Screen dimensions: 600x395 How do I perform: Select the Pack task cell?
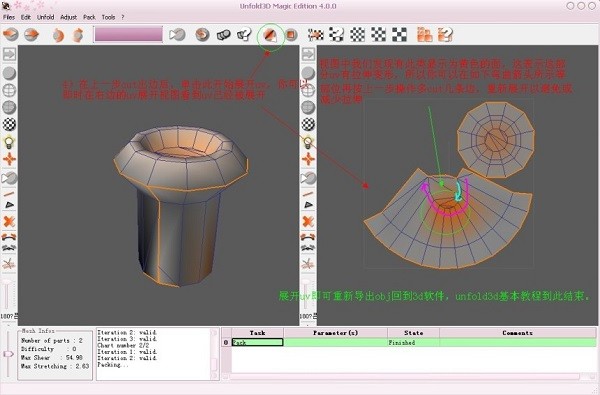(258, 343)
